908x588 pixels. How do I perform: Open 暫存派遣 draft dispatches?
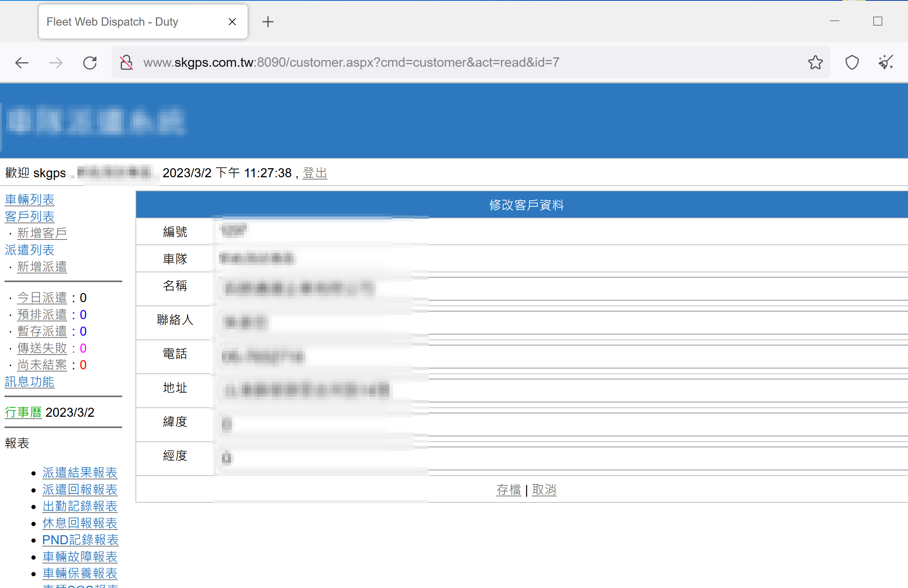(x=42, y=332)
